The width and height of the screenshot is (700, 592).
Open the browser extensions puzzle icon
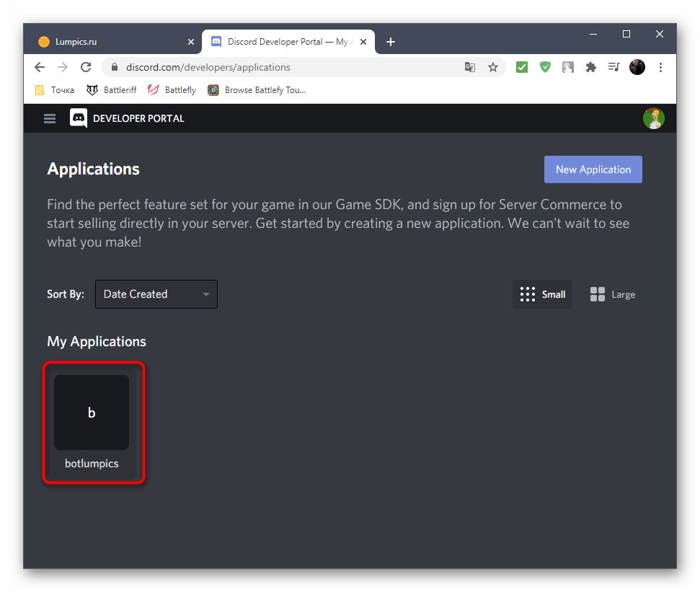[591, 67]
